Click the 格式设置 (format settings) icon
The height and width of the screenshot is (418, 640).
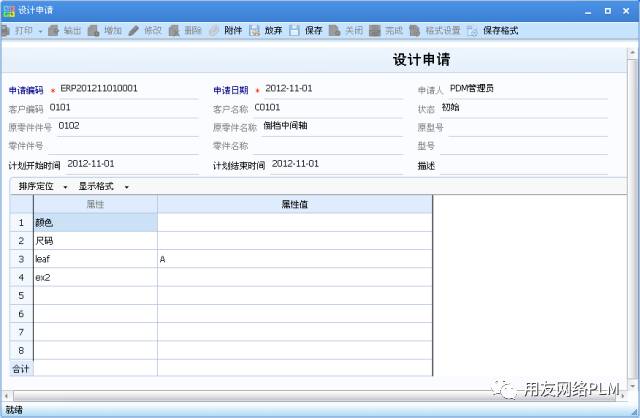pos(415,31)
